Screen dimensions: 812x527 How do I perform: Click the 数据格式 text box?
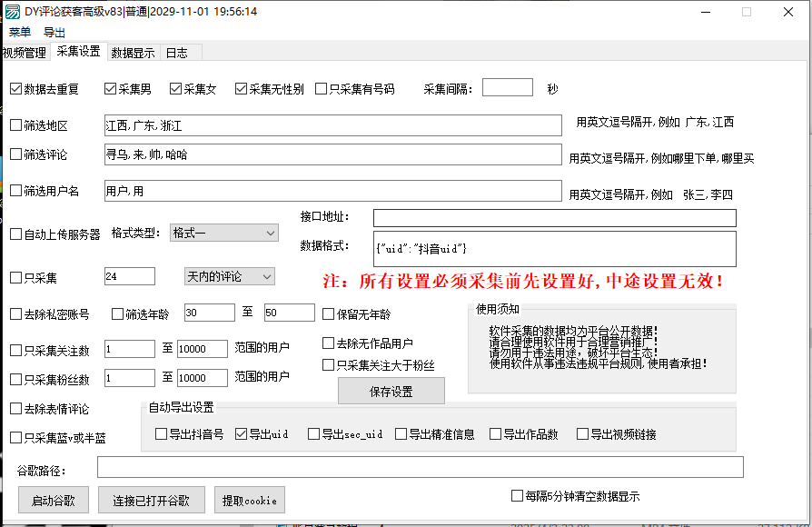coord(555,249)
